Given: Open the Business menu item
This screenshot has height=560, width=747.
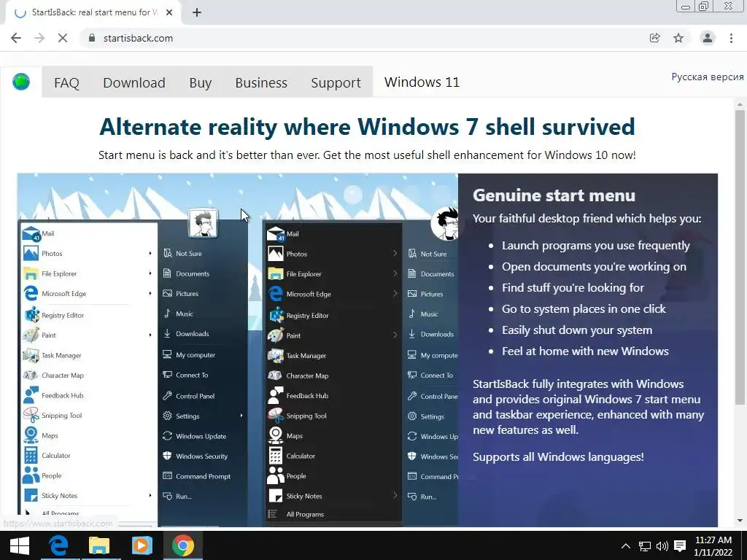Looking at the screenshot, I should pos(261,82).
